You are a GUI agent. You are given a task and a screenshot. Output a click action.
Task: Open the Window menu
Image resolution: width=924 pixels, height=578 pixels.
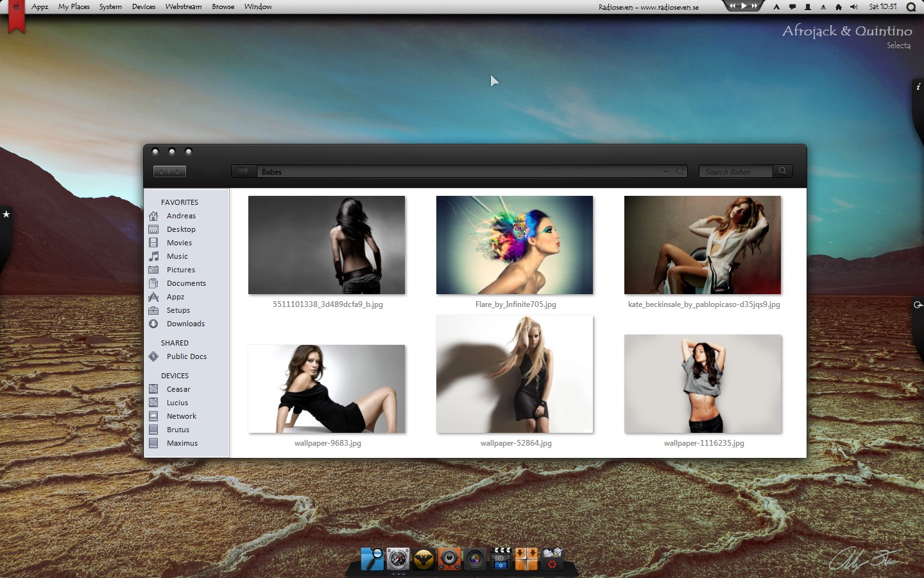tap(258, 6)
